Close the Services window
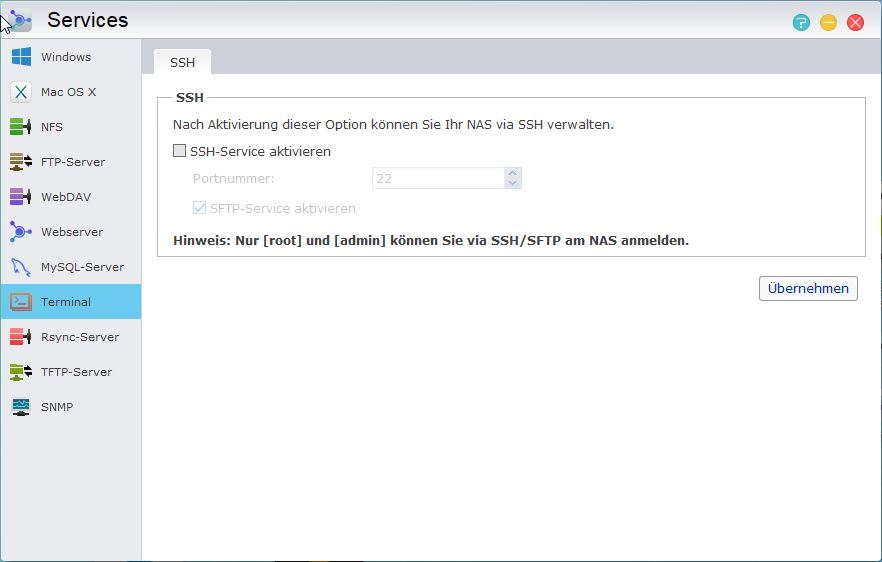 [x=856, y=23]
